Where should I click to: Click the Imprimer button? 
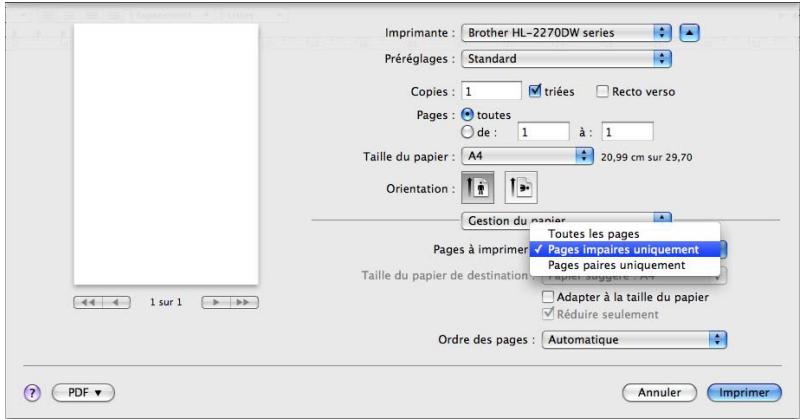pos(744,392)
